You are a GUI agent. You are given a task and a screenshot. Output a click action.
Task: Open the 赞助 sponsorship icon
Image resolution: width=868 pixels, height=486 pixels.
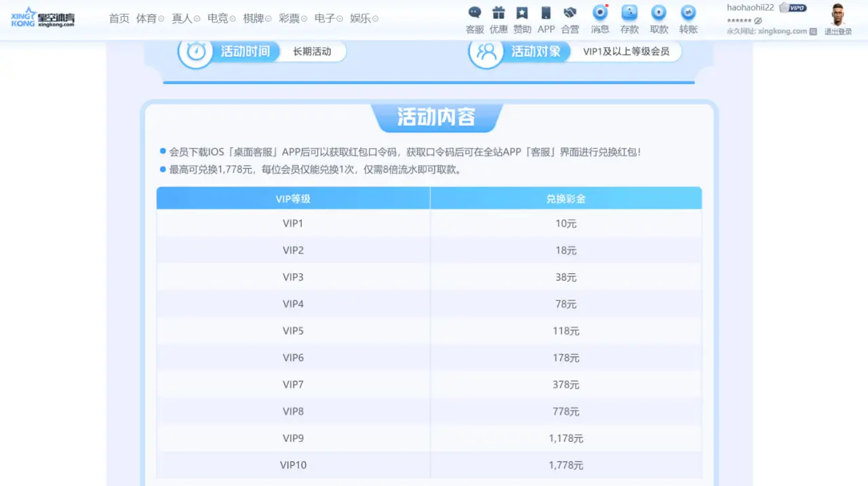(521, 13)
